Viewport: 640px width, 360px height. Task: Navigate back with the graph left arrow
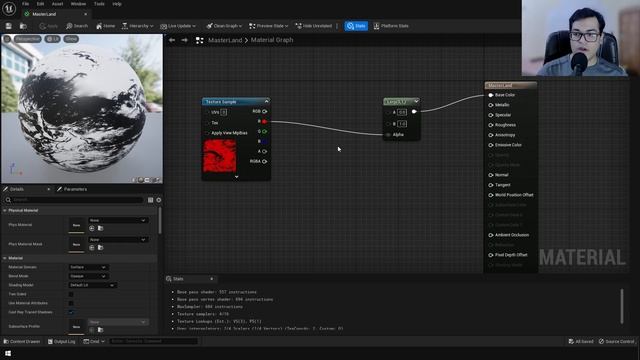(x=172, y=40)
